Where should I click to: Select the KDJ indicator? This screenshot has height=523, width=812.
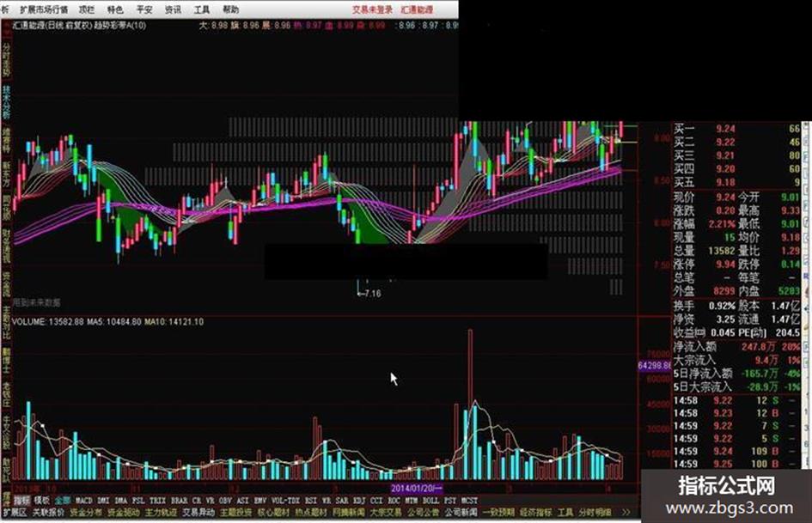point(359,501)
